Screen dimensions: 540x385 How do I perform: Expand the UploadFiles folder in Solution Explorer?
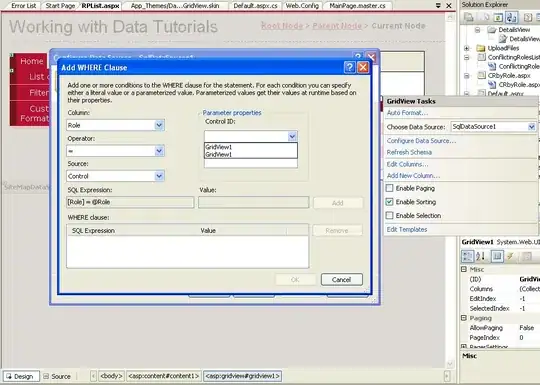[467, 48]
